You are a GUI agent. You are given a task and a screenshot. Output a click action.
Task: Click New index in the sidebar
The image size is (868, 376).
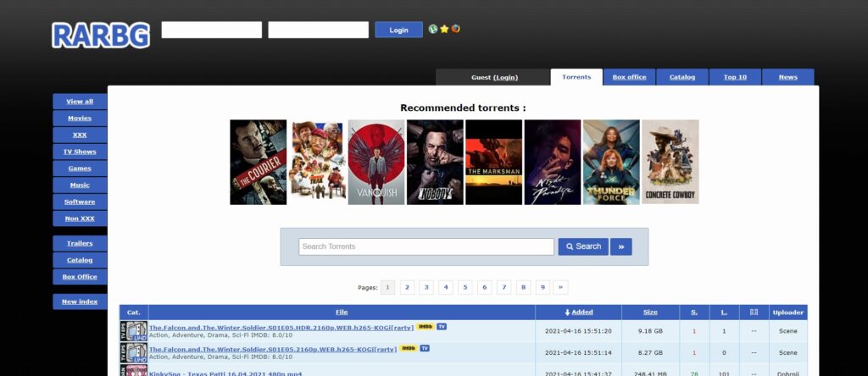click(80, 301)
